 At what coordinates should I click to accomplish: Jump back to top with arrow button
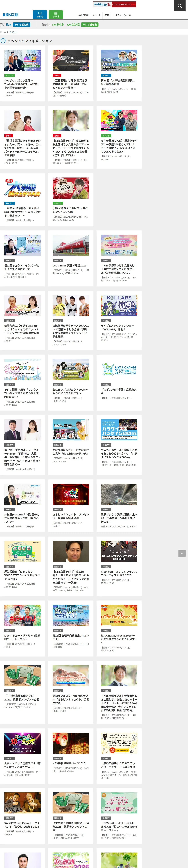point(182,554)
